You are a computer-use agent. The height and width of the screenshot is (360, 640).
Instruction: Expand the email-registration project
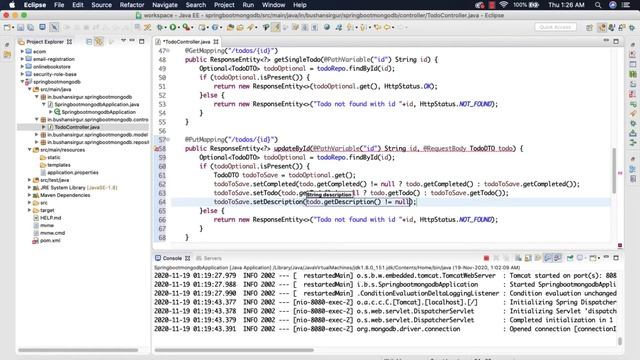coord(22,59)
